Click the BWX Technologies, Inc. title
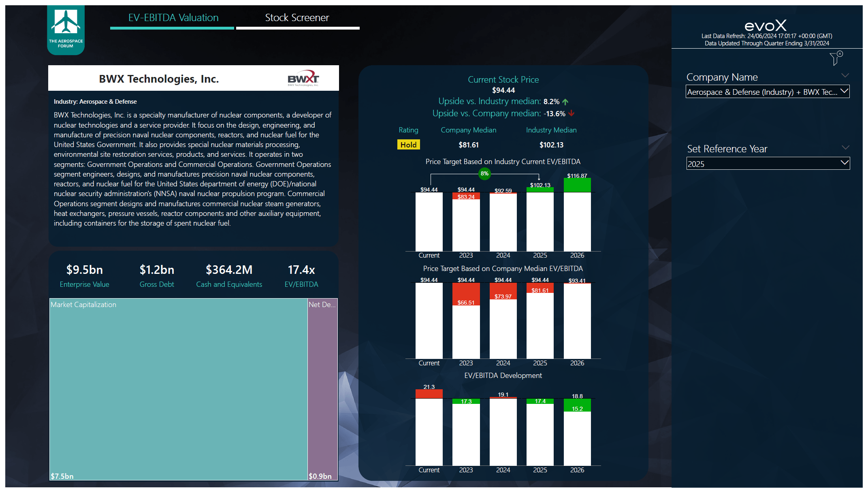Viewport: 868px width, 493px height. click(x=159, y=79)
